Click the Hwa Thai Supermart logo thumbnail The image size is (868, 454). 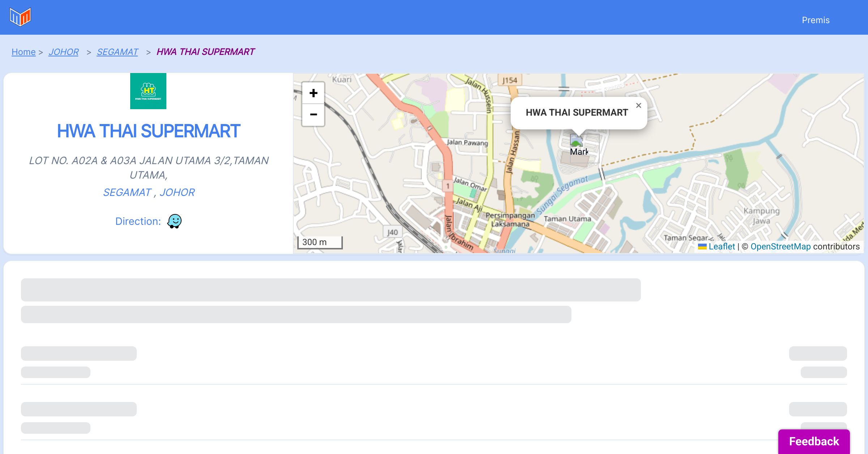(x=148, y=91)
